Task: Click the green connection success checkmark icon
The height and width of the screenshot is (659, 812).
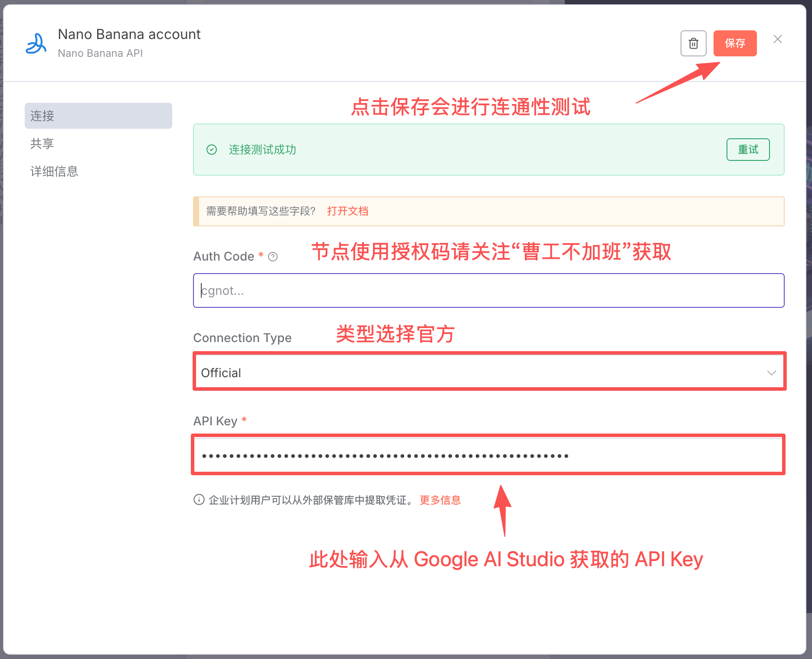Action: [212, 150]
